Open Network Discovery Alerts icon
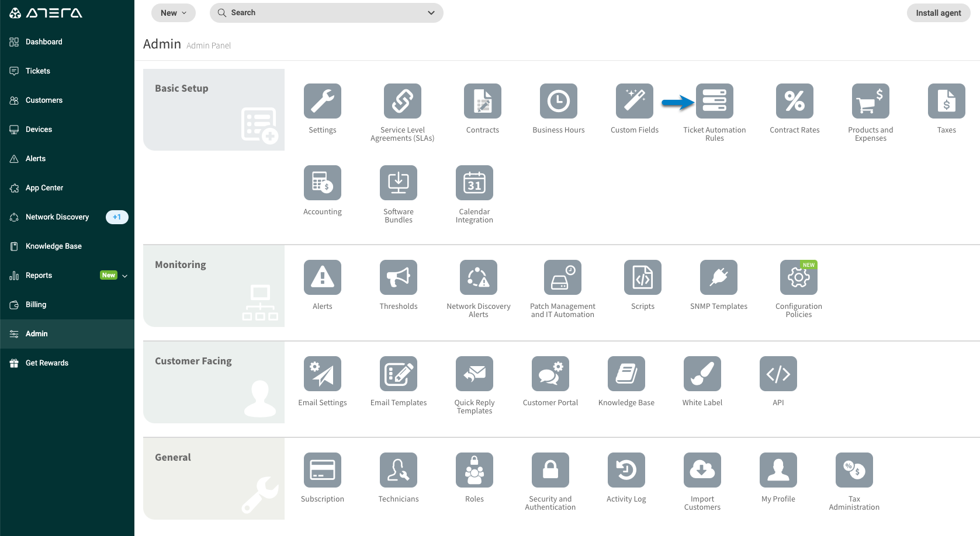 pyautogui.click(x=479, y=277)
